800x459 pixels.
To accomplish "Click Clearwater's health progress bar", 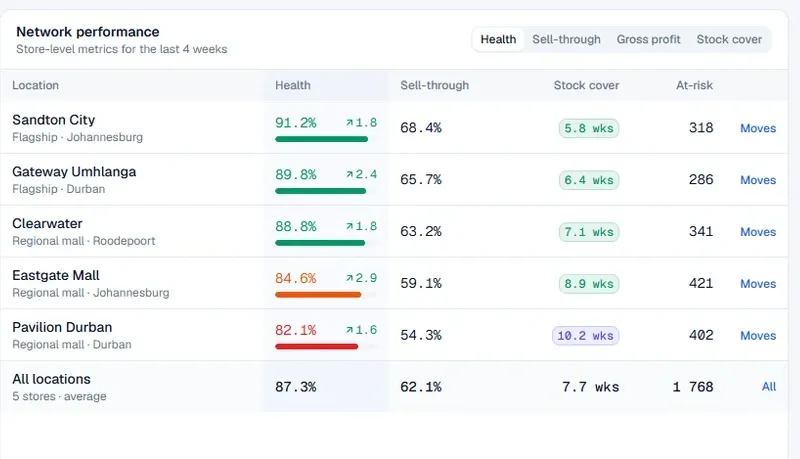I will pos(320,243).
